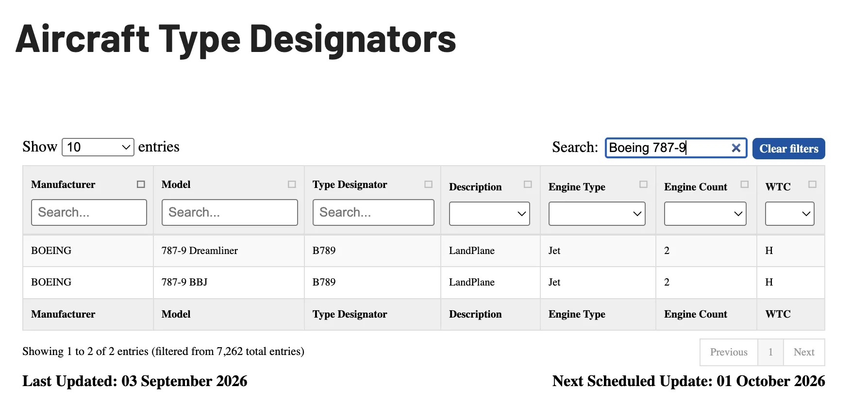Image resolution: width=868 pixels, height=406 pixels.
Task: Click the WTC column header label
Action: point(778,187)
